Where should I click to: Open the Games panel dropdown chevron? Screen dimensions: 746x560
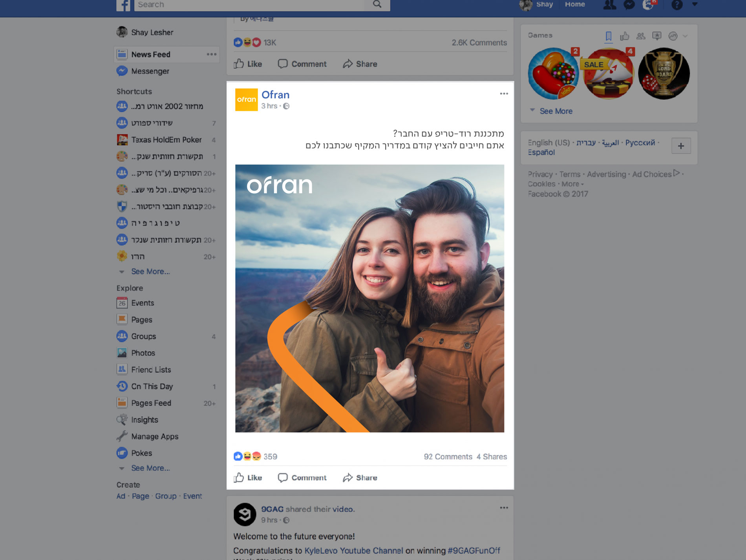pyautogui.click(x=685, y=36)
